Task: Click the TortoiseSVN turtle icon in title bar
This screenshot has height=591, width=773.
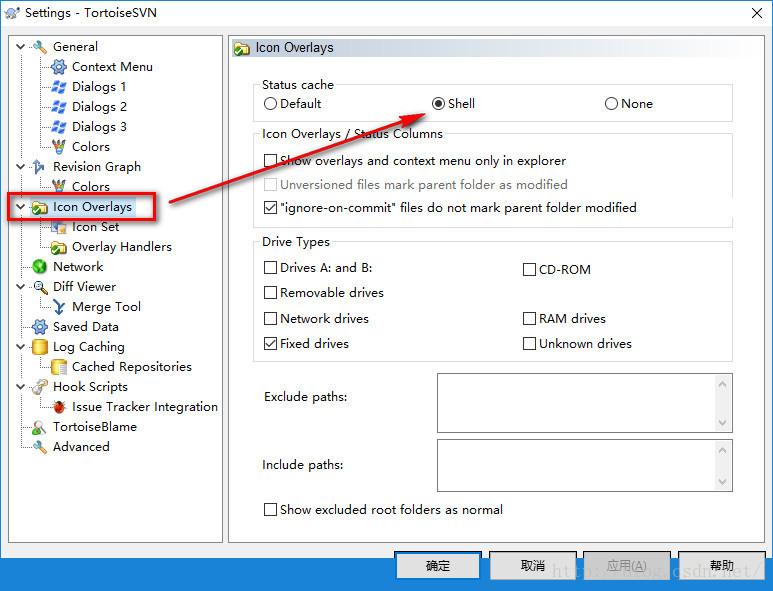Action: click(x=12, y=12)
